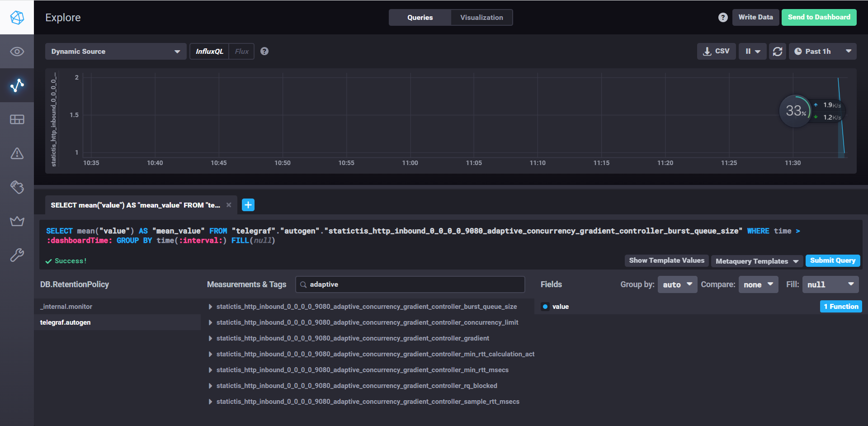This screenshot has width=868, height=426.
Task: Open Configuration via the wrench icon
Action: click(17, 255)
